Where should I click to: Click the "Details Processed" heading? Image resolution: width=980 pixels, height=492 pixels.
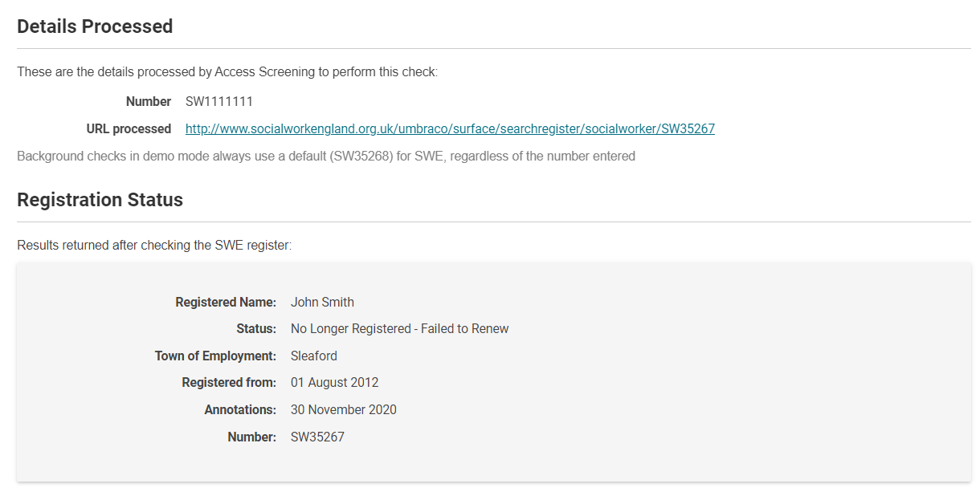pos(95,26)
